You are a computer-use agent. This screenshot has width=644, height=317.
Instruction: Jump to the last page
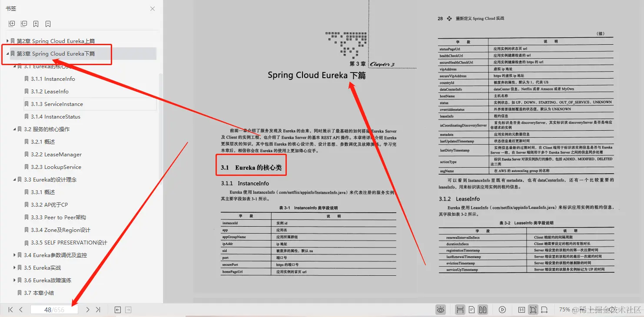(x=98, y=310)
